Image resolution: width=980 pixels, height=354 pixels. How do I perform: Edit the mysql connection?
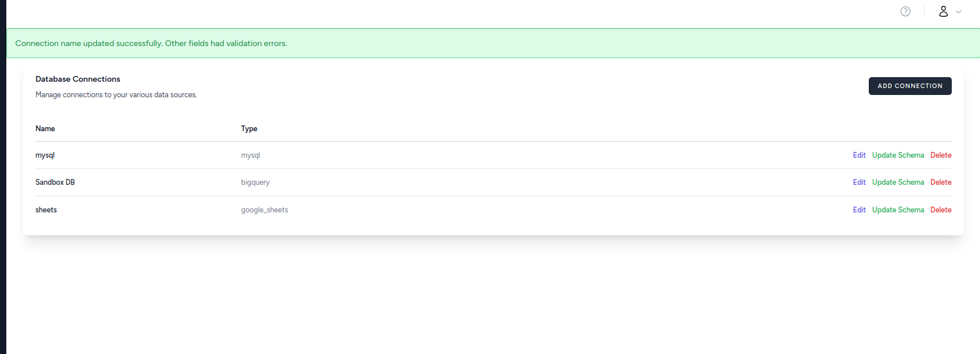tap(859, 155)
